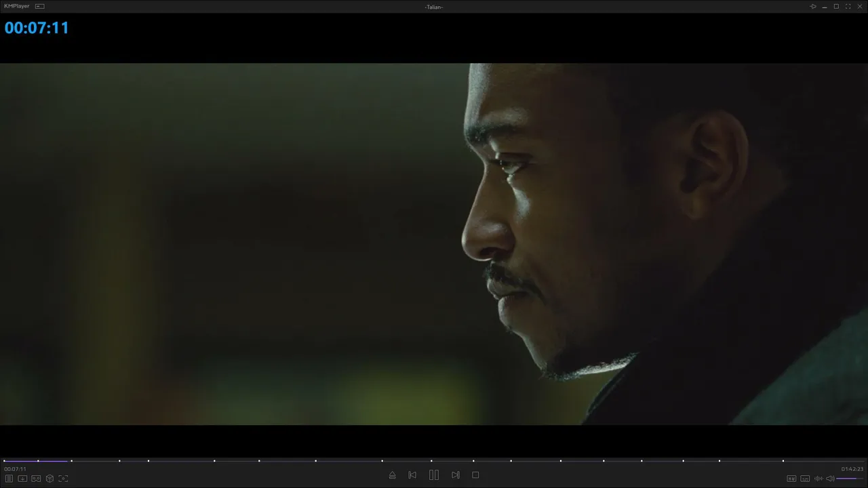The width and height of the screenshot is (868, 488).
Task: Click the download icon in bottom bar
Action: (22, 479)
